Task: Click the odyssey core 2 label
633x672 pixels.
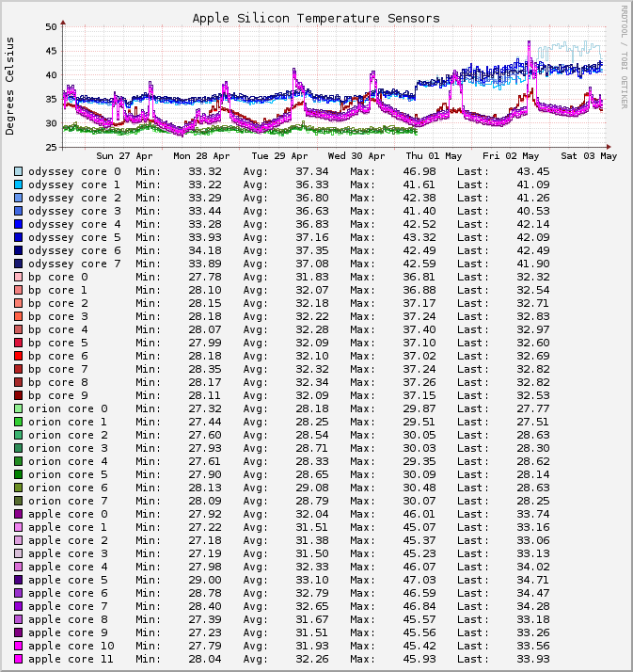Action: (x=74, y=198)
